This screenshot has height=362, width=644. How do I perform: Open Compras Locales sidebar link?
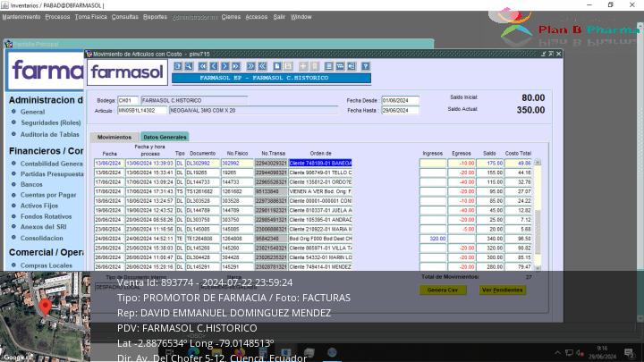[47, 265]
